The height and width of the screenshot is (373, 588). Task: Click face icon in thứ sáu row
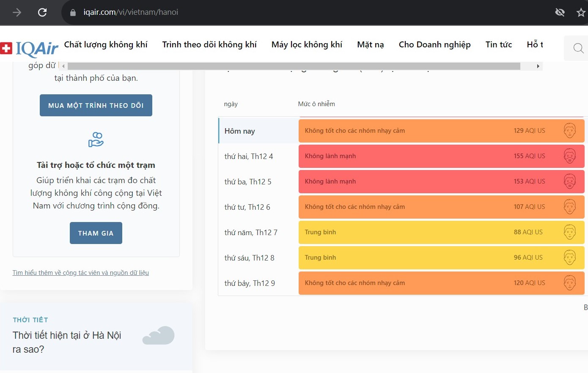tap(570, 258)
